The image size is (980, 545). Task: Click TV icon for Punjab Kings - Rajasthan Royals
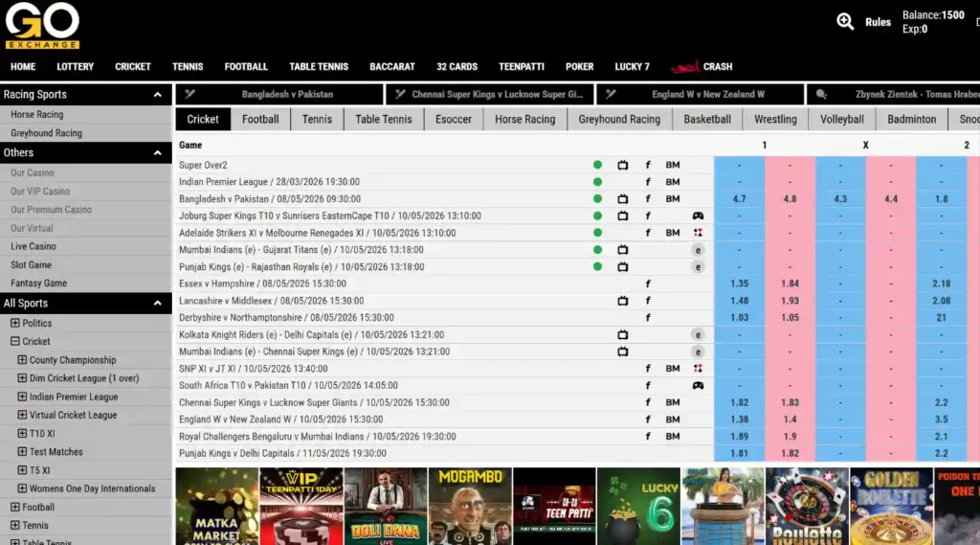click(x=622, y=266)
